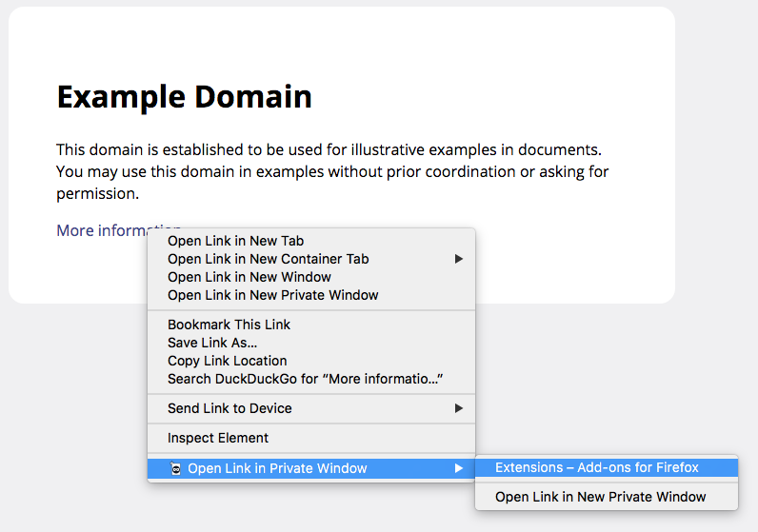The height and width of the screenshot is (532, 758).
Task: Click the Send Link to Device label
Action: [229, 408]
